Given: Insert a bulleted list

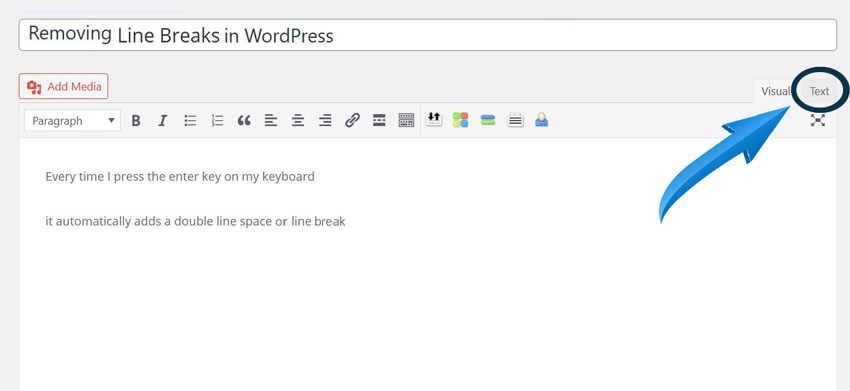Looking at the screenshot, I should 190,121.
